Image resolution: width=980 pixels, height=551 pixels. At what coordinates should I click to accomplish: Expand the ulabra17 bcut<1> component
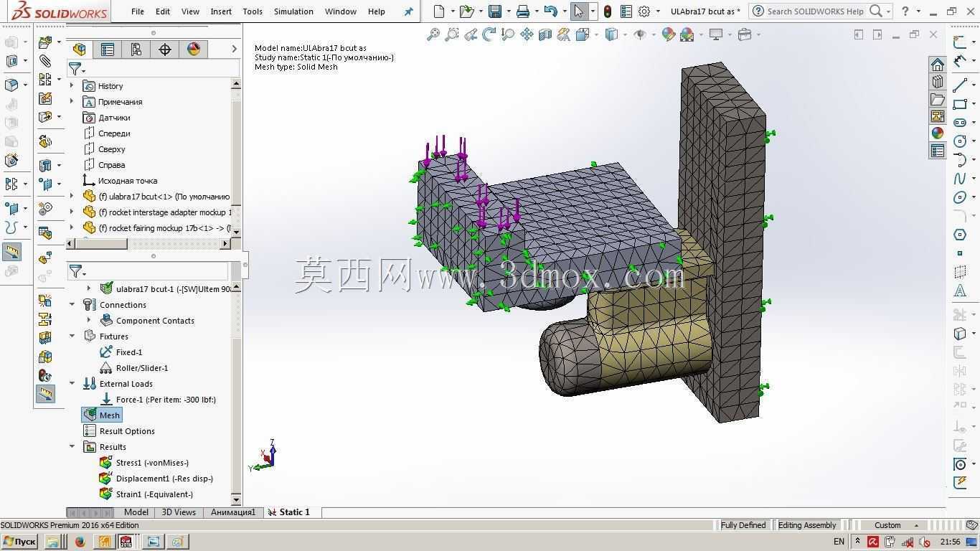coord(72,197)
